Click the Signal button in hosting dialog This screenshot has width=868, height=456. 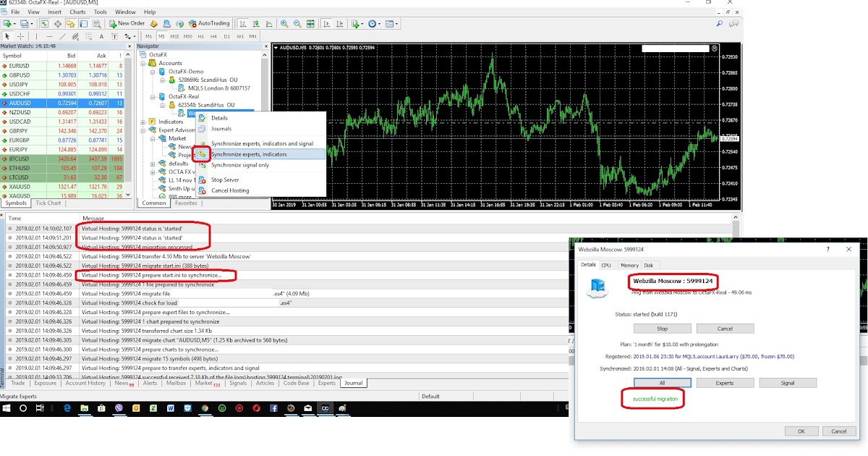[788, 383]
